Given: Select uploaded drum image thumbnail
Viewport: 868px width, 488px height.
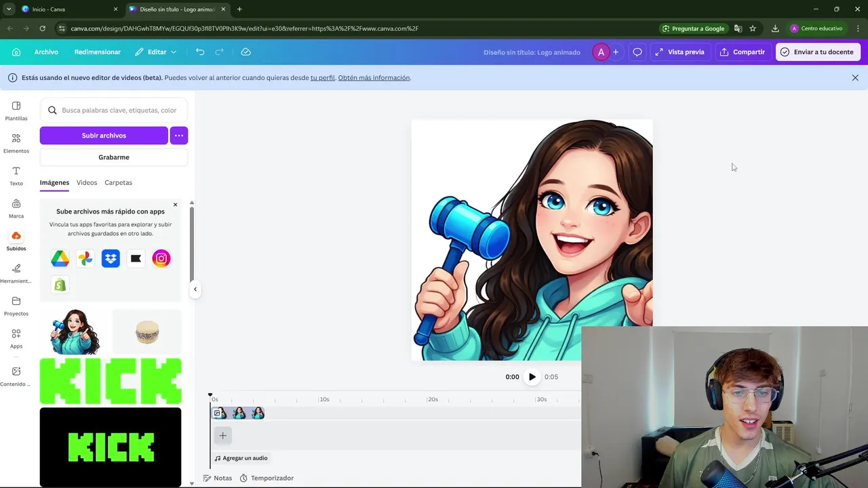Looking at the screenshot, I should (x=146, y=332).
